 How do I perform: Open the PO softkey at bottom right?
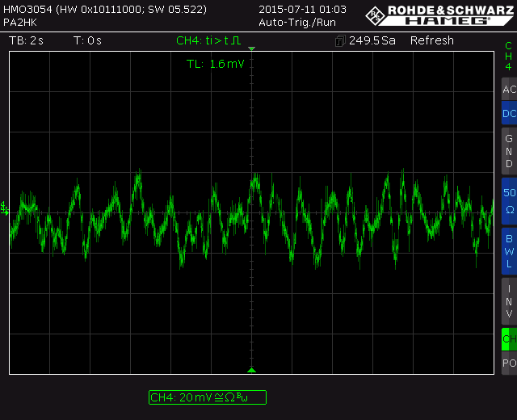(x=509, y=363)
